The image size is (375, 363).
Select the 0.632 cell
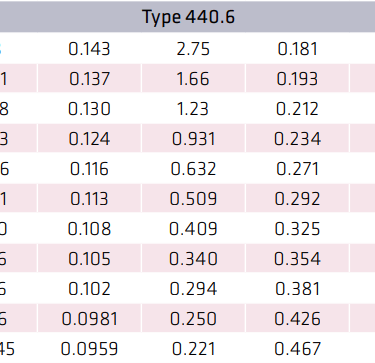click(193, 169)
